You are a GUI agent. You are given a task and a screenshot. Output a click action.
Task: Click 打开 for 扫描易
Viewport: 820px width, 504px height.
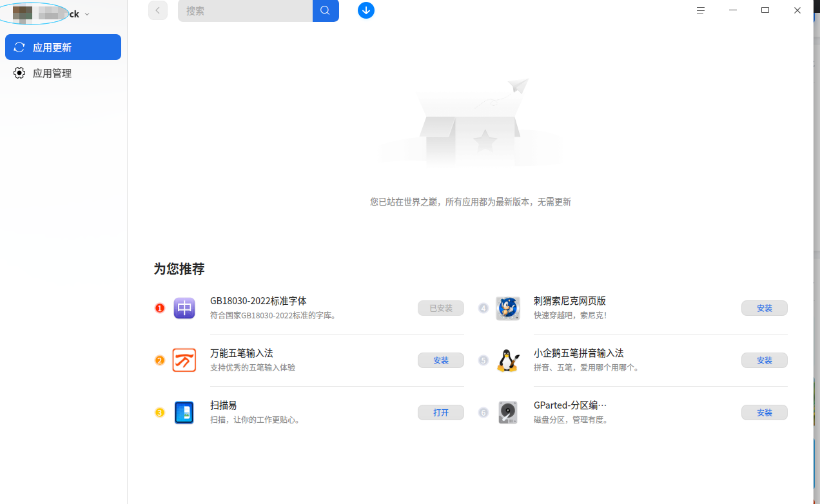(441, 412)
